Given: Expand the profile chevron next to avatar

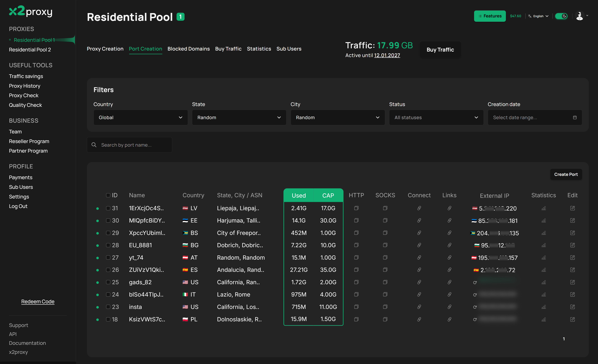Looking at the screenshot, I should (587, 16).
